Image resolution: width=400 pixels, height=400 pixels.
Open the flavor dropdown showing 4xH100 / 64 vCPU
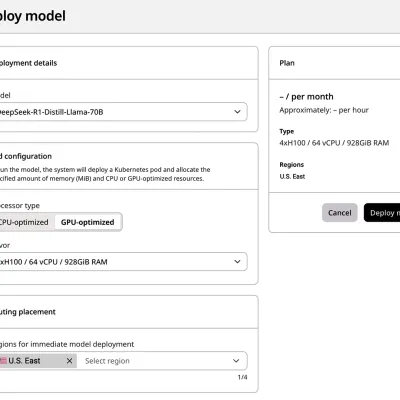pos(122,262)
